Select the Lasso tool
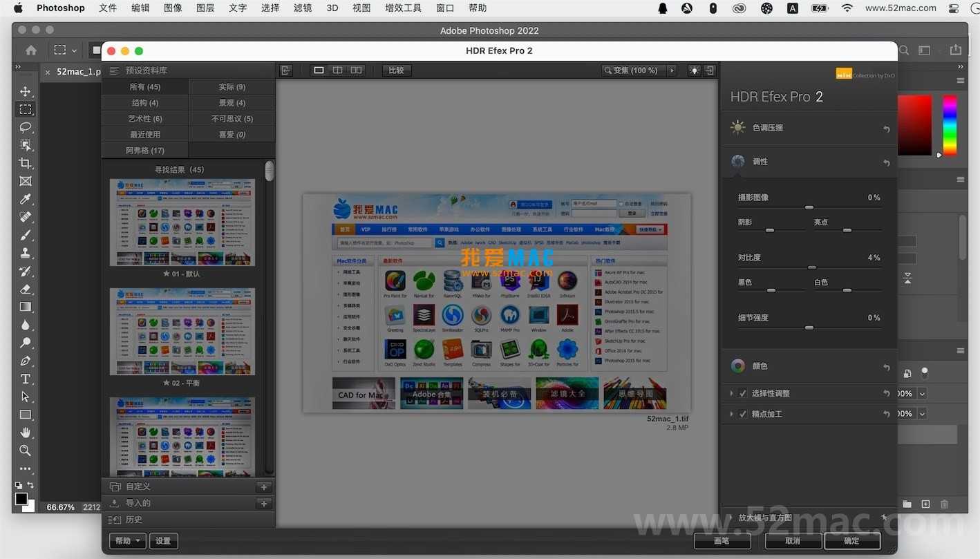The height and width of the screenshot is (559, 980). tap(26, 127)
